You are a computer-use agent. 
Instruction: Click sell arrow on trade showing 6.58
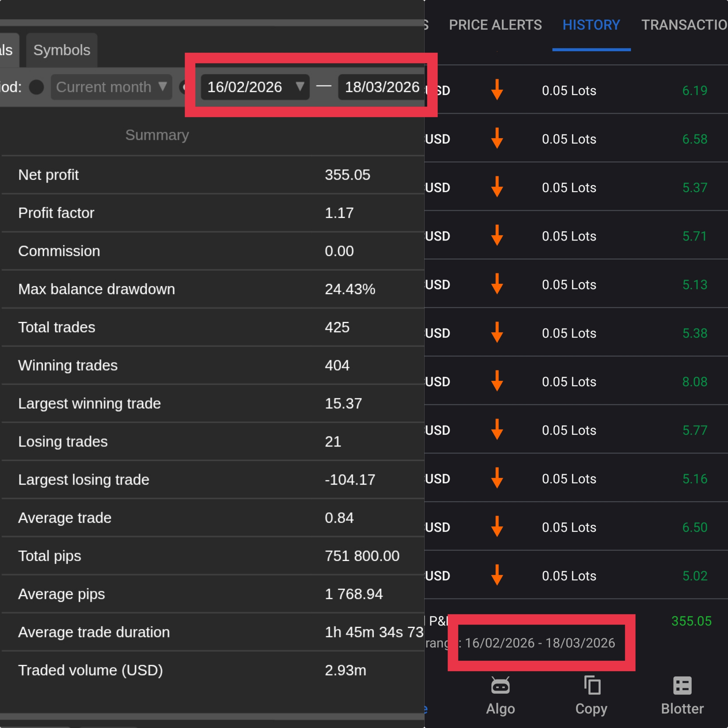point(497,139)
